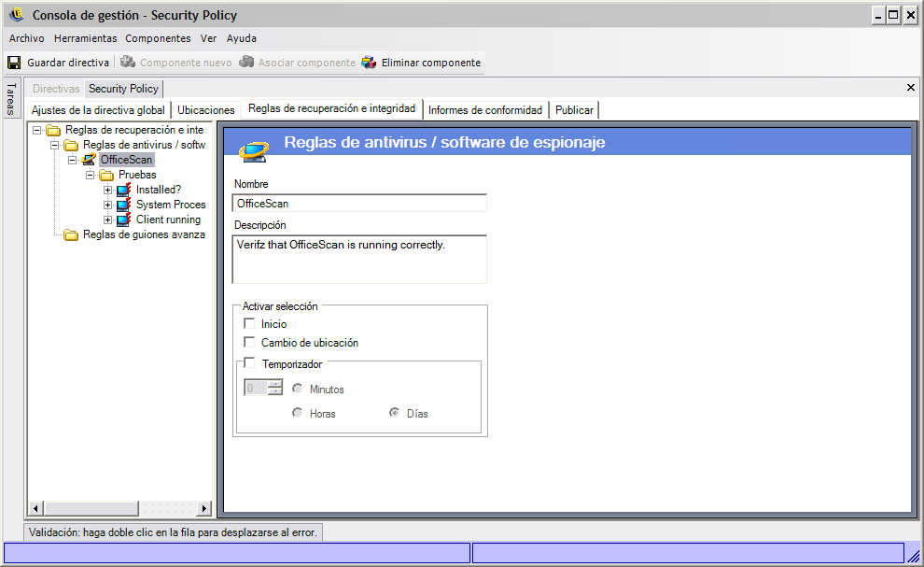Enable the Inicio checkbox
The width and height of the screenshot is (924, 567).
pyautogui.click(x=249, y=323)
